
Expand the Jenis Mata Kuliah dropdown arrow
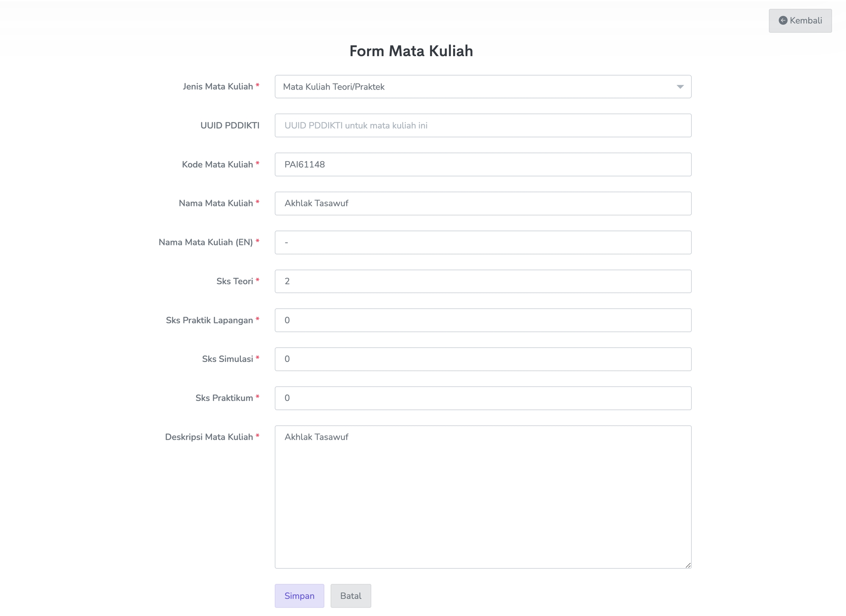point(680,87)
